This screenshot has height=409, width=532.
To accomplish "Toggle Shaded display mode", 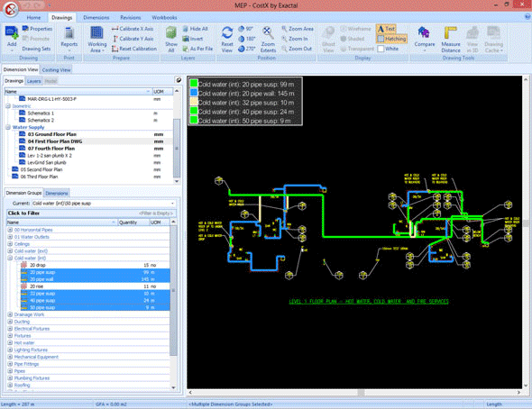I will (353, 39).
